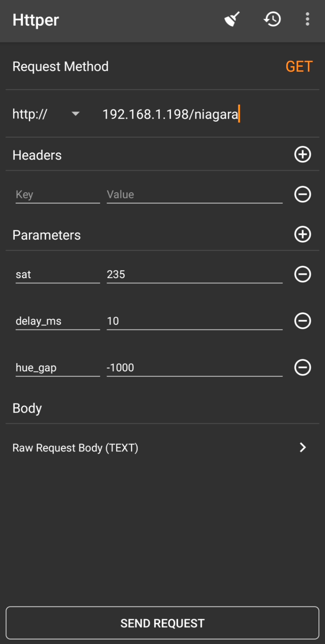This screenshot has width=325, height=644.
Task: Delete the delay_ms parameter row
Action: point(302,321)
